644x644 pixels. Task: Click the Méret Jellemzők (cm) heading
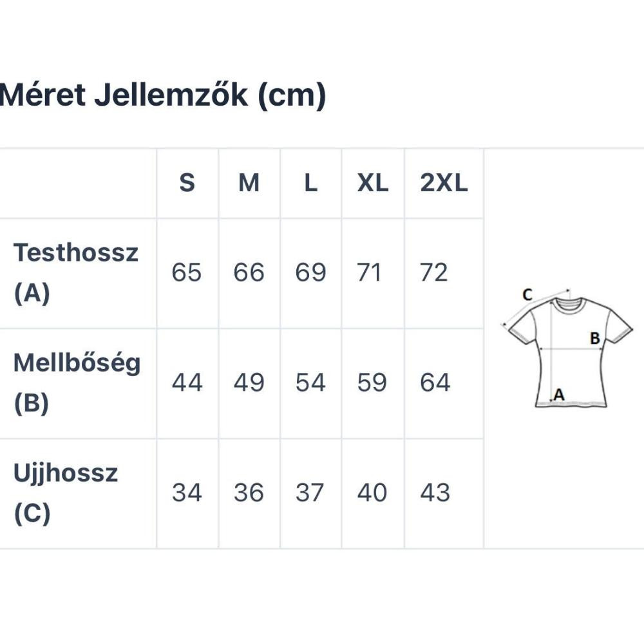point(163,95)
